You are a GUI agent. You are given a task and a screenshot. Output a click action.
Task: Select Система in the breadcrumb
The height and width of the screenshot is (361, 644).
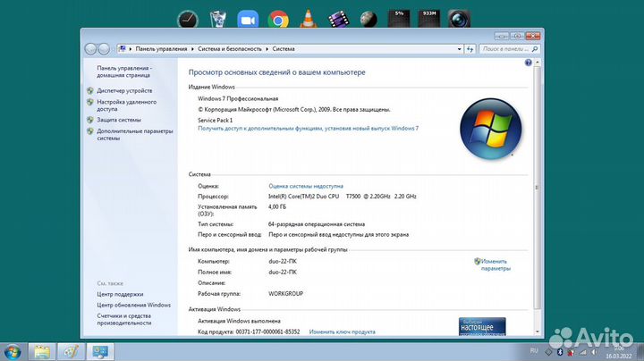pos(284,49)
